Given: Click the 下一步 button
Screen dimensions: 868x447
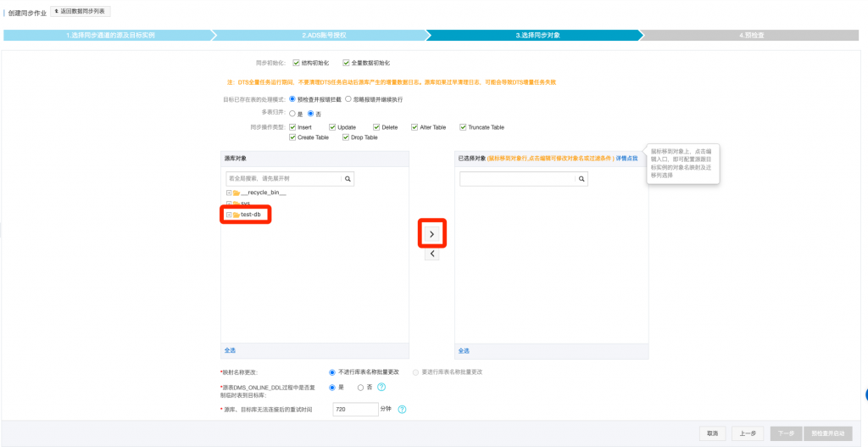Looking at the screenshot, I should click(786, 433).
